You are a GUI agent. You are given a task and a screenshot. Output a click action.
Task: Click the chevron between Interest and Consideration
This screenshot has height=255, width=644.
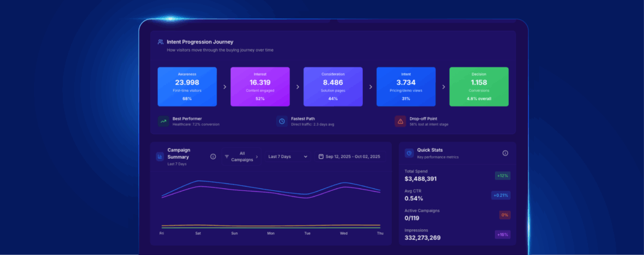tap(297, 87)
